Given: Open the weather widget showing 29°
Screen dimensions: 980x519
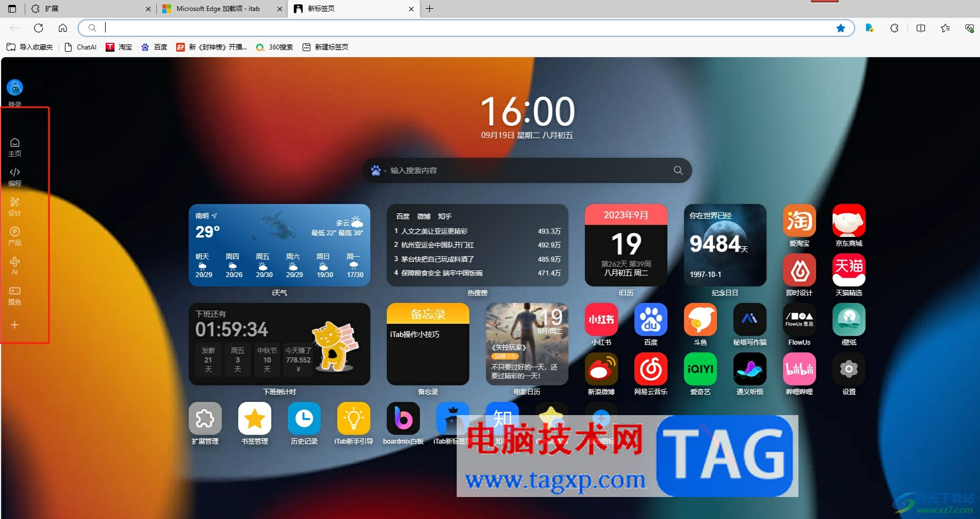Looking at the screenshot, I should 279,245.
